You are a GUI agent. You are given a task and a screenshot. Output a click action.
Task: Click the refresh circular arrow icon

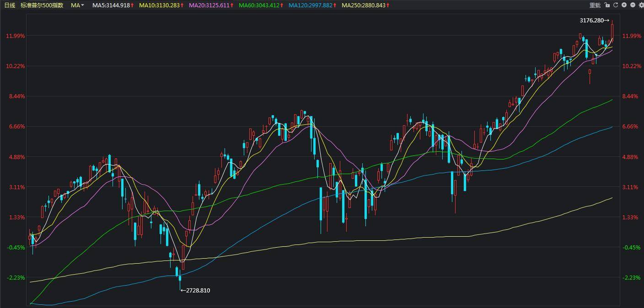(616, 5)
